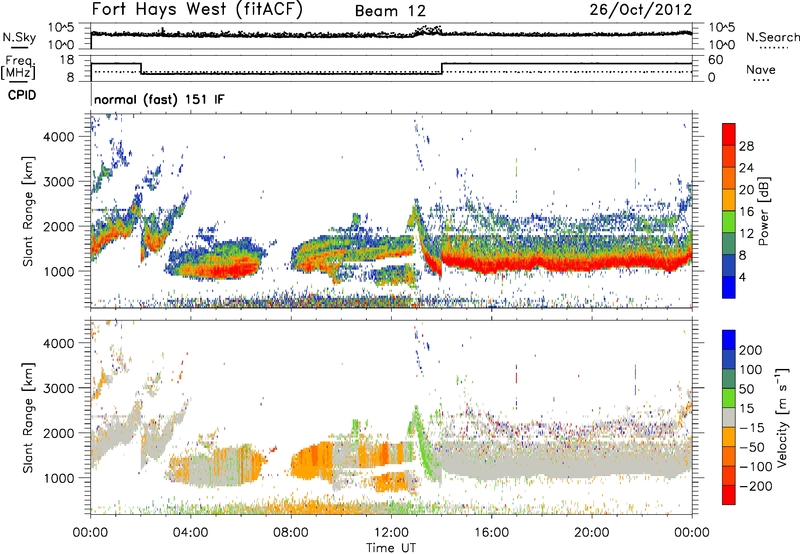Click the 'Power [dB]' color bar label
Viewport: 800px width, 554px height.
click(x=764, y=211)
